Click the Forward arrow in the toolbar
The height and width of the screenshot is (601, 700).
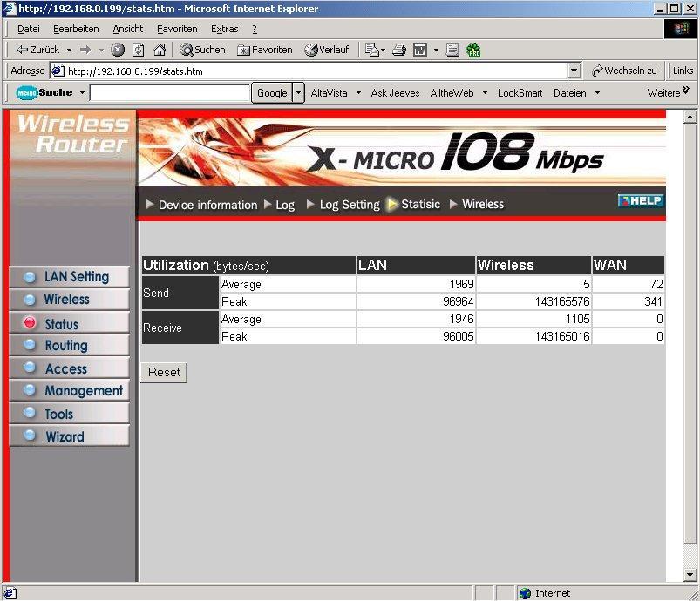[85, 50]
